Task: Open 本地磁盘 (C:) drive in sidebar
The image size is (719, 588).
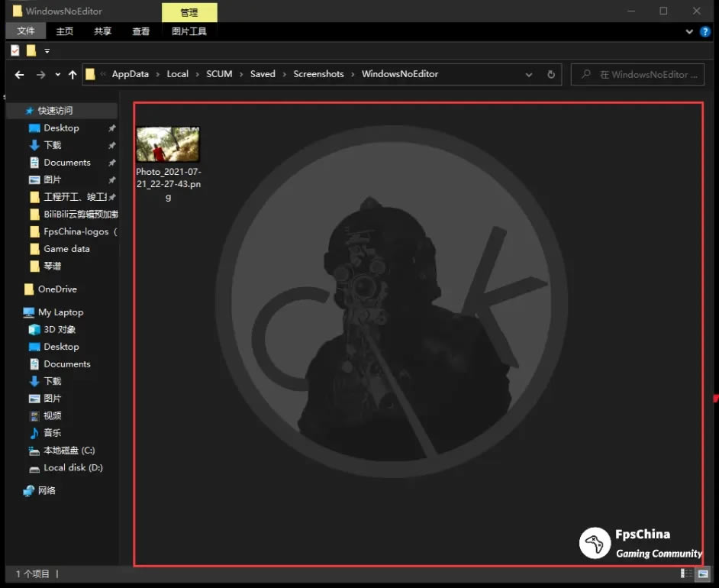Action: pyautogui.click(x=69, y=451)
